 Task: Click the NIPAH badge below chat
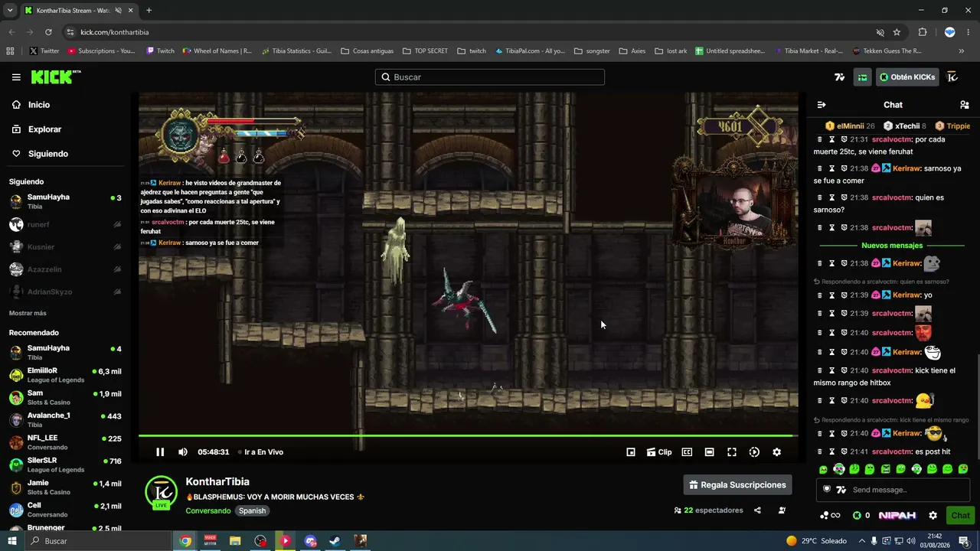pyautogui.click(x=897, y=516)
